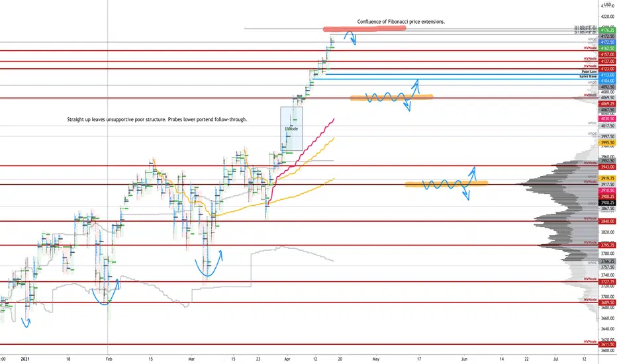
Task: Select the red 4137.00 price label
Action: [x=607, y=62]
